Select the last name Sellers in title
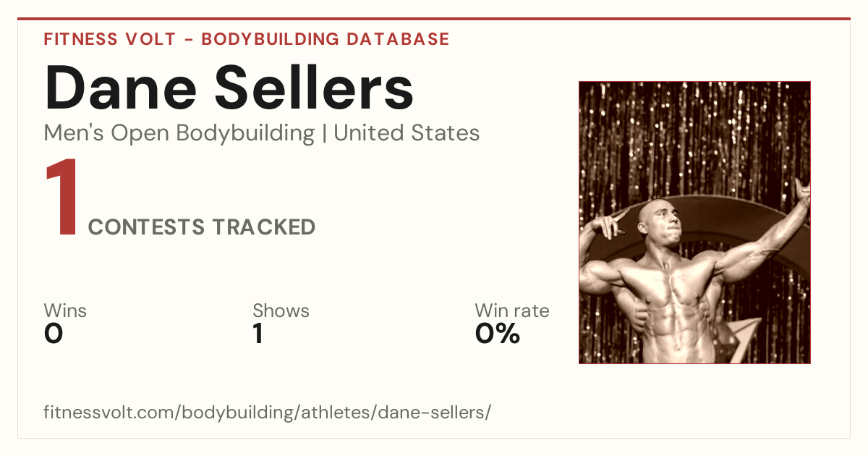This screenshot has height=456, width=868. tap(315, 88)
